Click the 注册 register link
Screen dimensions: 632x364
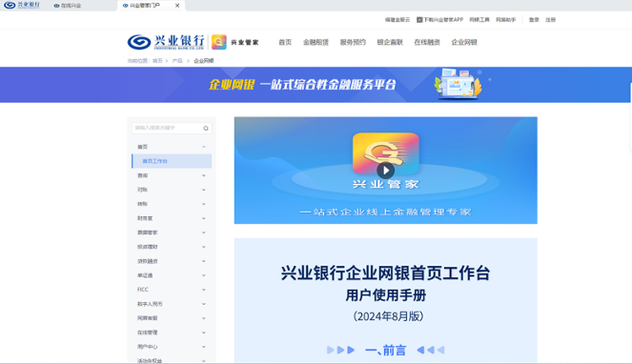point(551,19)
